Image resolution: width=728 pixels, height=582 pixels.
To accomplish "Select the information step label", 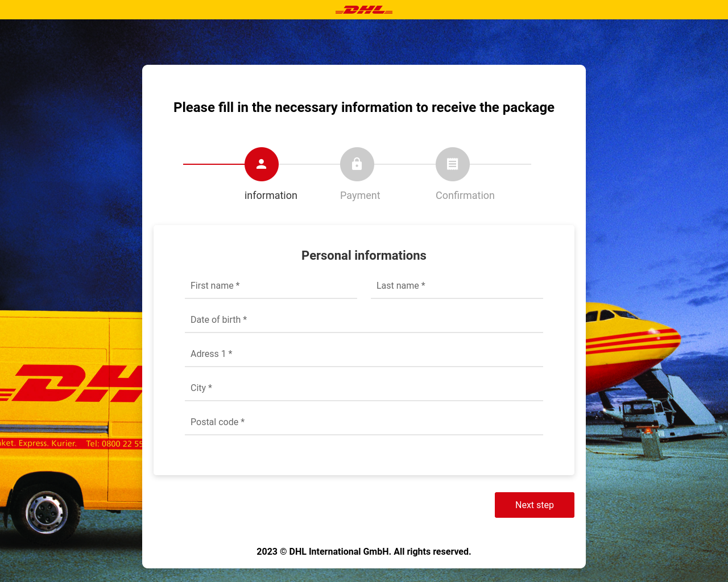I will pyautogui.click(x=271, y=196).
